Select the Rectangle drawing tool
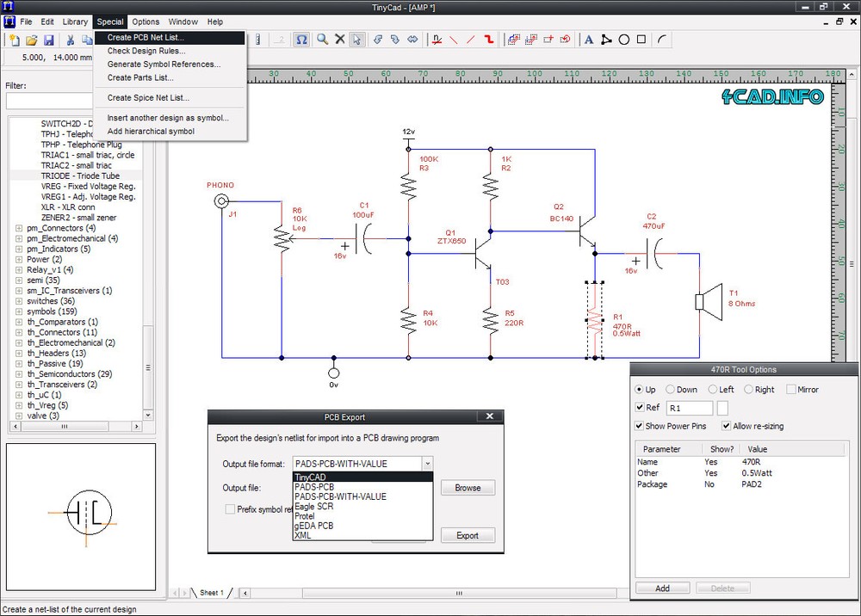861x616 pixels. pos(641,39)
